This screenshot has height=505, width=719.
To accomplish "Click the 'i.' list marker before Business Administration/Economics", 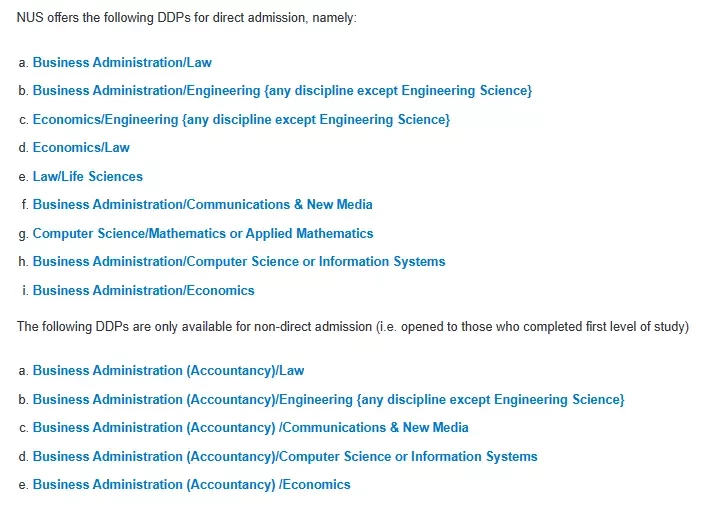I will pyautogui.click(x=25, y=291).
